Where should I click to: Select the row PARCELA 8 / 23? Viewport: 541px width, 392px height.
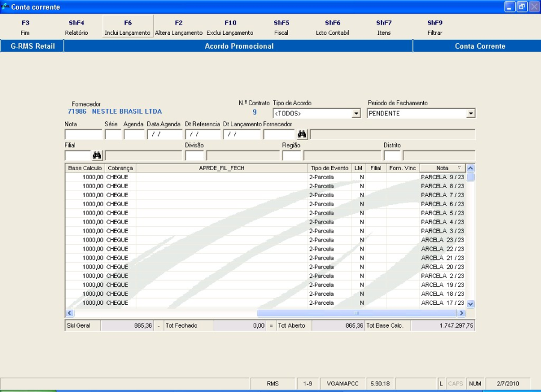tap(265, 186)
